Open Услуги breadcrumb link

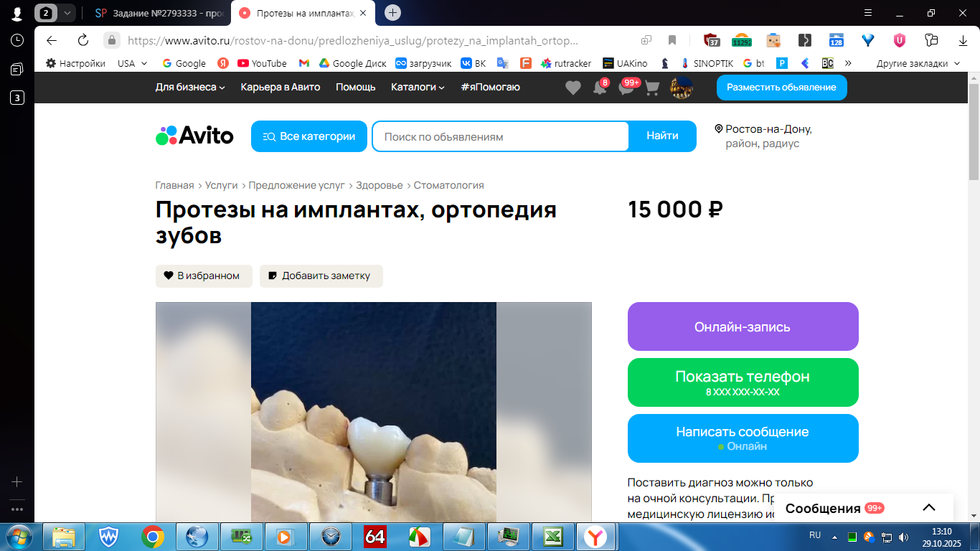(x=221, y=185)
